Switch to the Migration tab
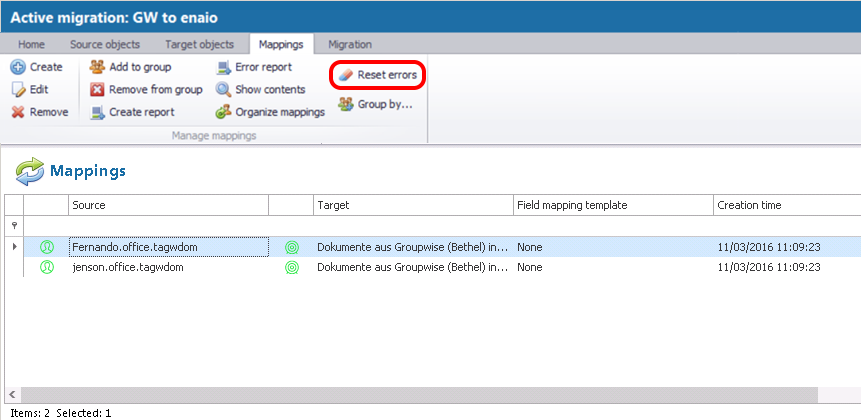 pyautogui.click(x=350, y=45)
